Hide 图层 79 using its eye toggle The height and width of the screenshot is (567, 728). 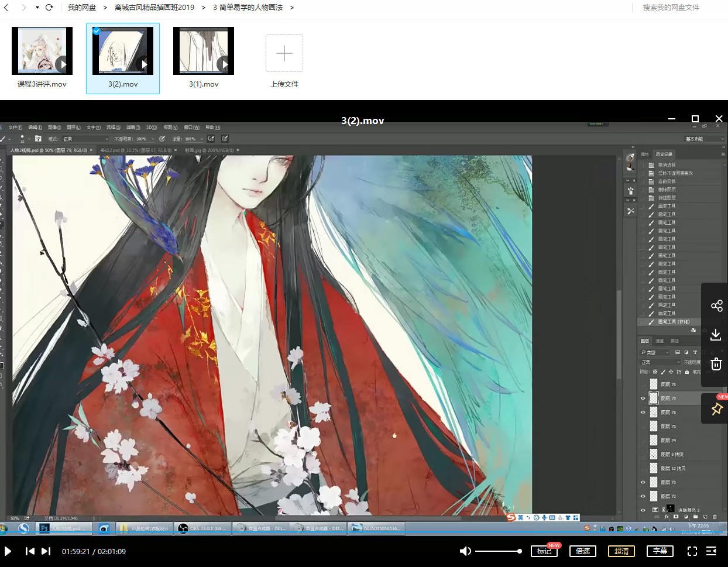pos(643,398)
